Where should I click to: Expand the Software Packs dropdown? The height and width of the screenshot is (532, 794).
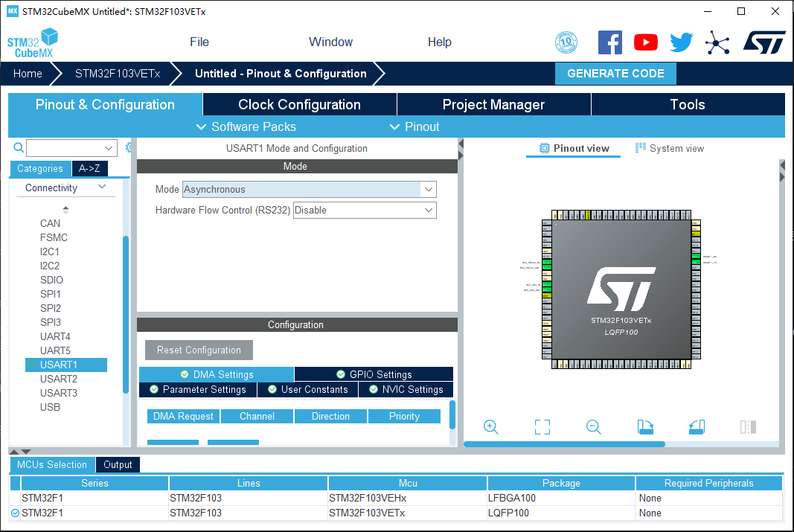point(246,126)
